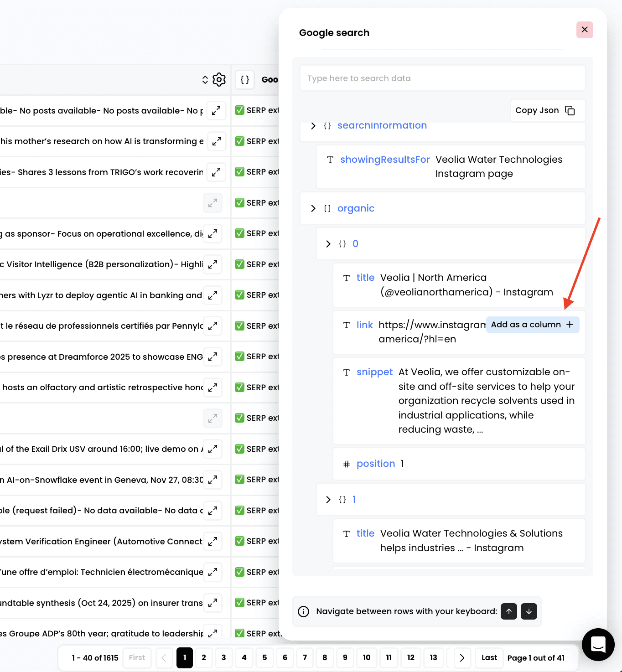Go to page 8
Screen dimensions: 622x672
325,657
